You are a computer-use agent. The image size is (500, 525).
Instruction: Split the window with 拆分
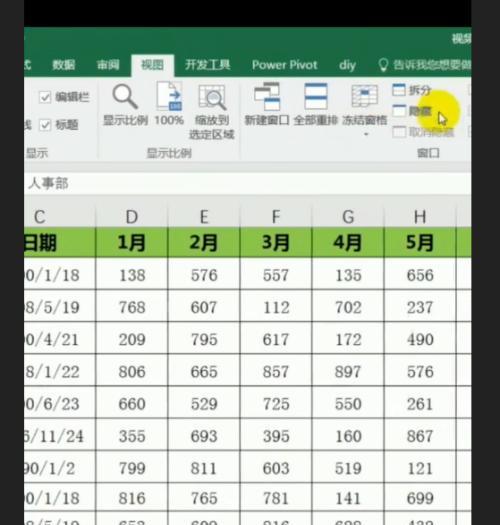412,90
